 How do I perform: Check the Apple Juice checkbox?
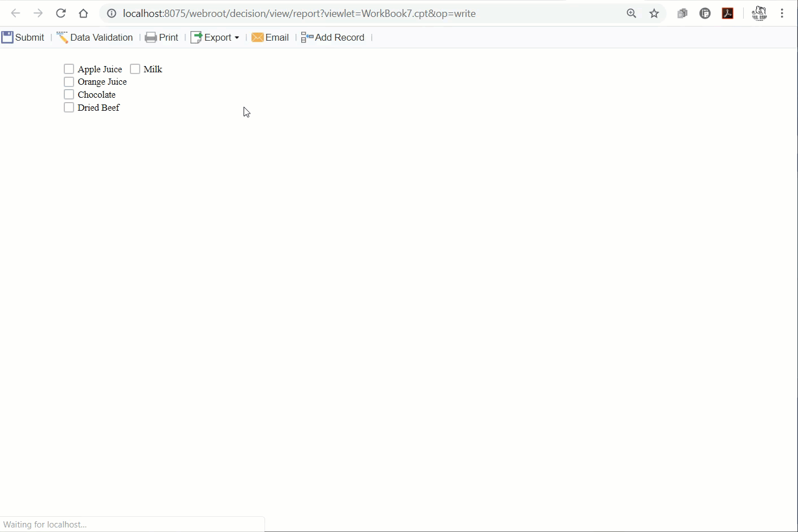click(69, 69)
